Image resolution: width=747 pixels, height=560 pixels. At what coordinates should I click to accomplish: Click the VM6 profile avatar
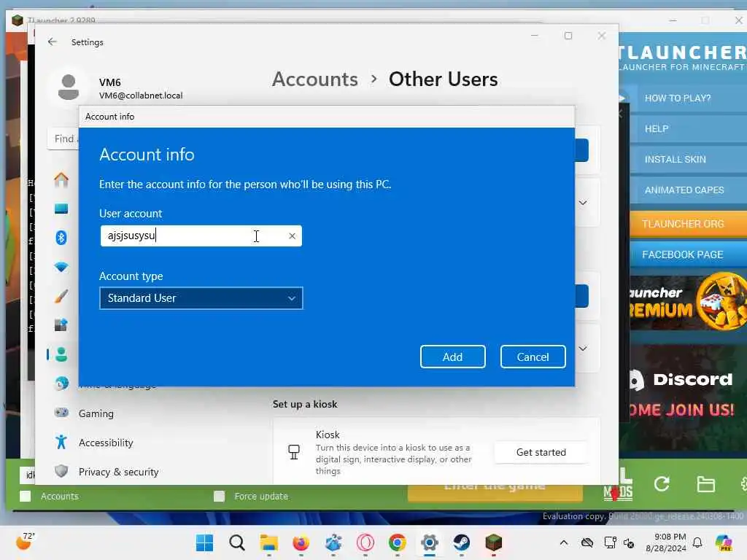pyautogui.click(x=69, y=87)
